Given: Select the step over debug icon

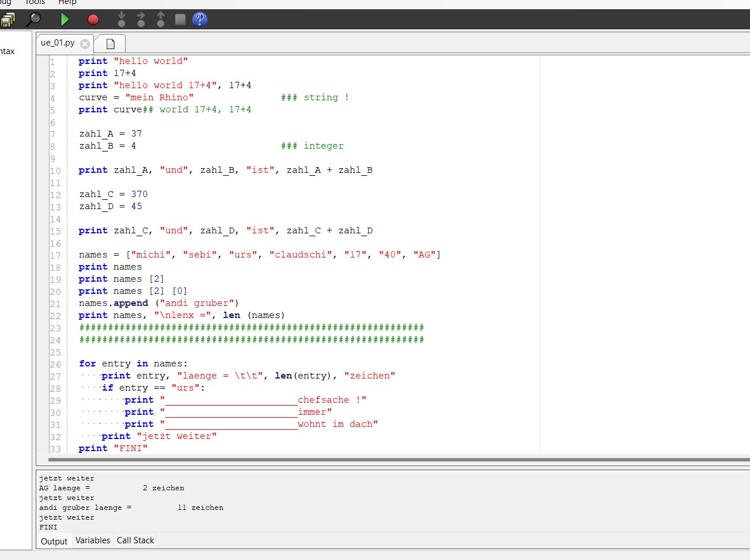Looking at the screenshot, I should point(141,19).
